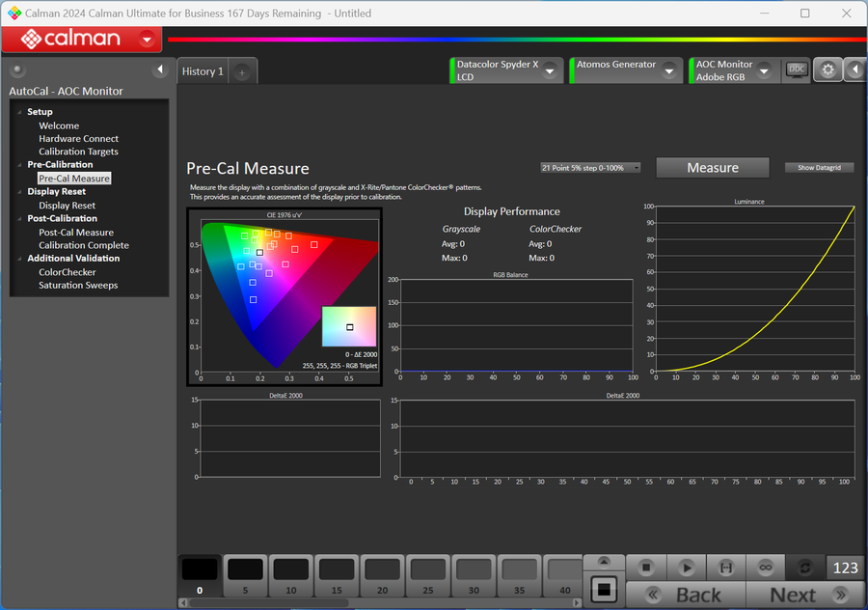Select the 25% grayscale patch

point(428,575)
